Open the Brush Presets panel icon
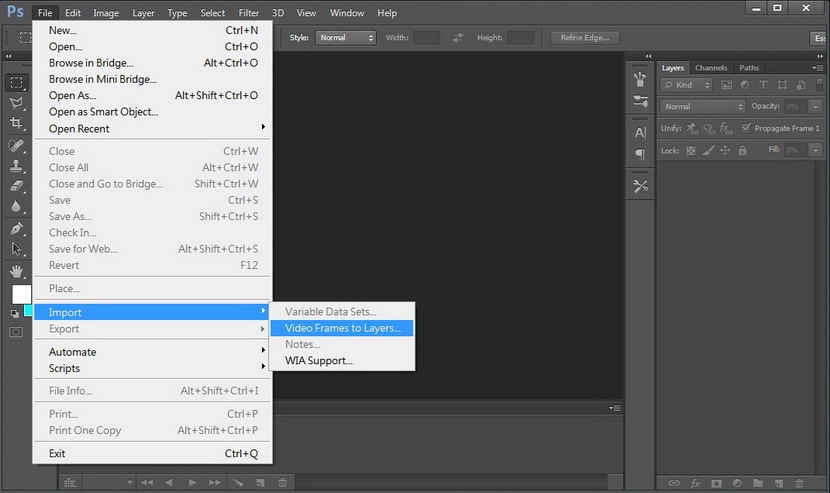This screenshot has width=830, height=493. click(x=640, y=79)
